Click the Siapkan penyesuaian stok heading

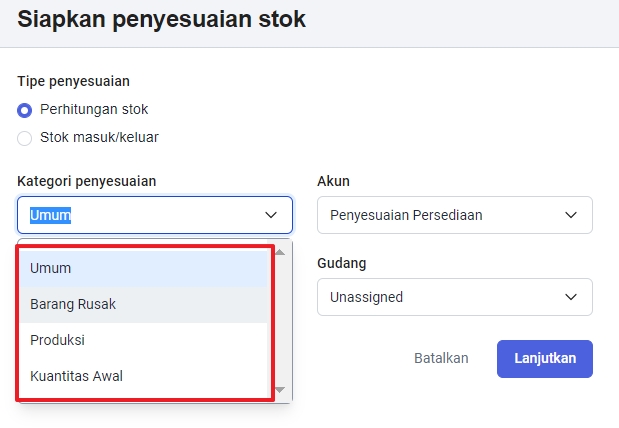tap(162, 18)
